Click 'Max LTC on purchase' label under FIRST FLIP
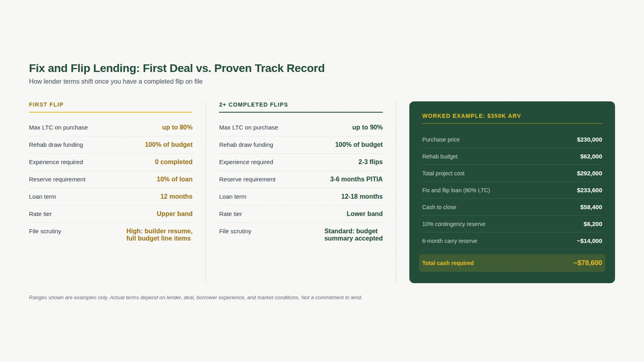The height and width of the screenshot is (362, 644). click(x=58, y=128)
